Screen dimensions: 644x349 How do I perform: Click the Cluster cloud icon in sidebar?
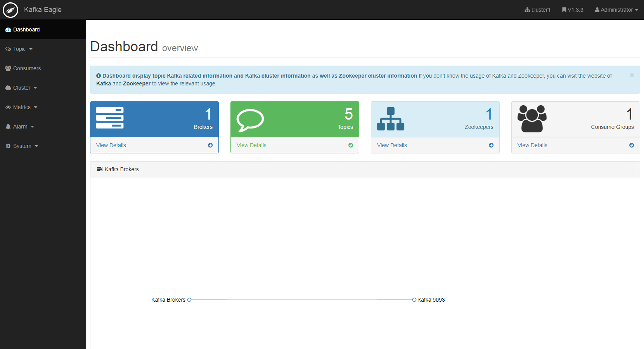coord(8,88)
